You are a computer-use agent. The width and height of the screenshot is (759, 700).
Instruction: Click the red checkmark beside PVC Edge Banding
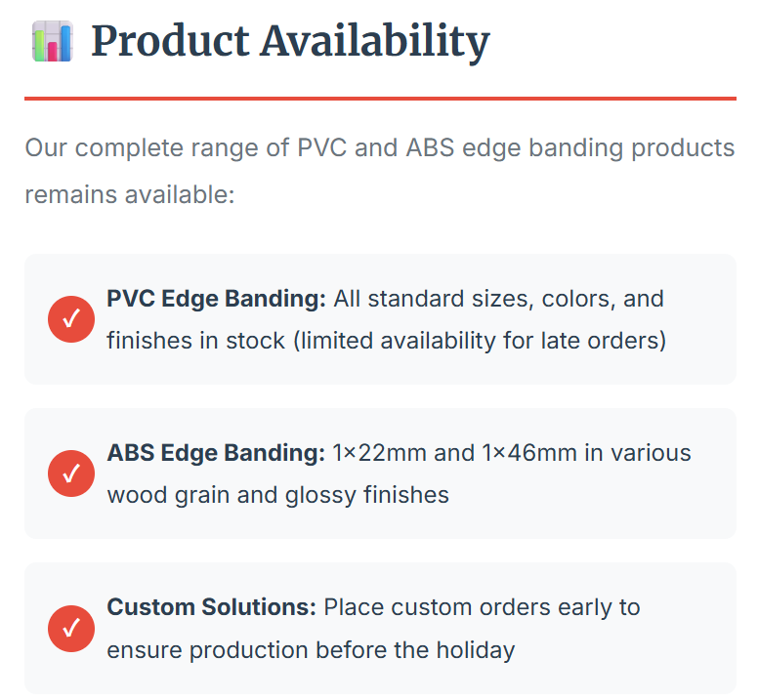coord(70,319)
